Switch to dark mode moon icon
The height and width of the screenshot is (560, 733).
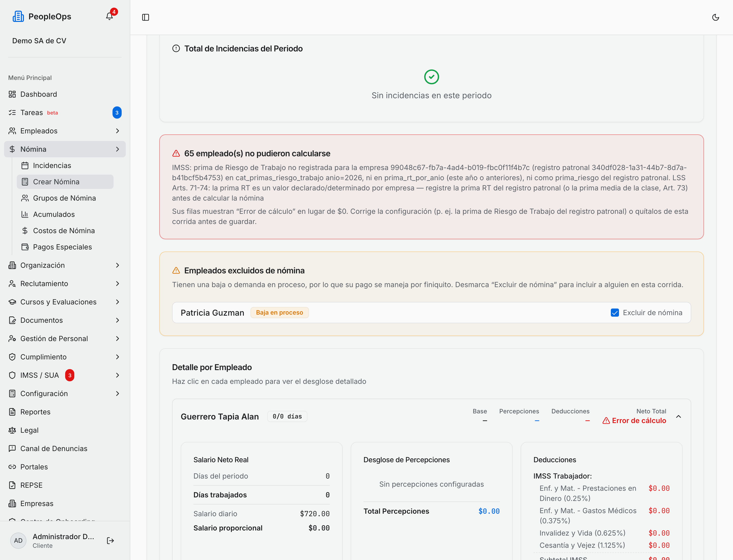pyautogui.click(x=715, y=17)
